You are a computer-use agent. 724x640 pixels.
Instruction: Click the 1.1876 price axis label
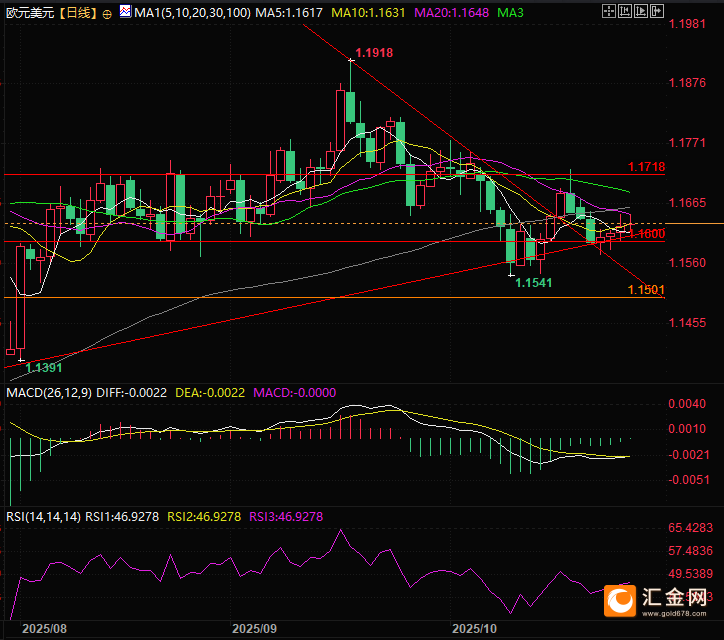pos(687,83)
